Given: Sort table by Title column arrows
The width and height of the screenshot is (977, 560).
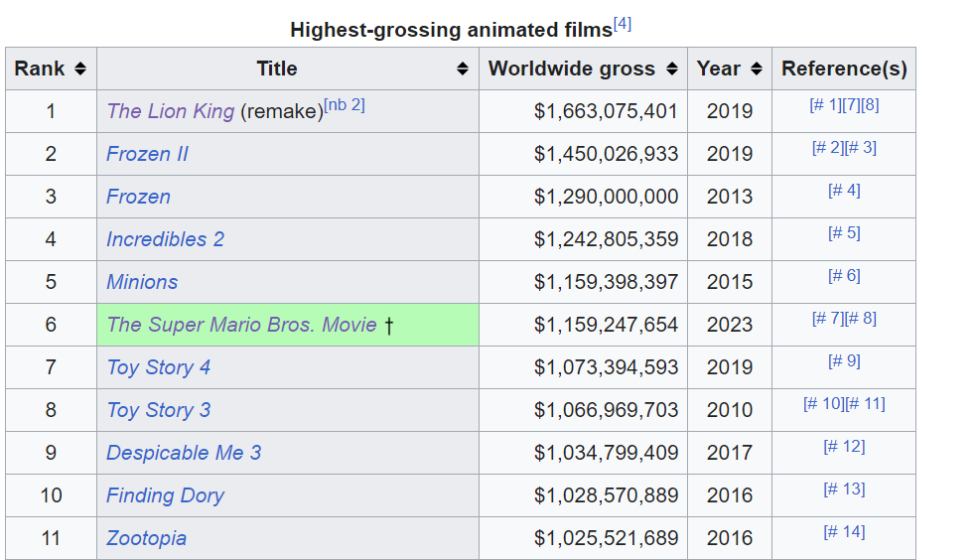Looking at the screenshot, I should click(x=463, y=69).
